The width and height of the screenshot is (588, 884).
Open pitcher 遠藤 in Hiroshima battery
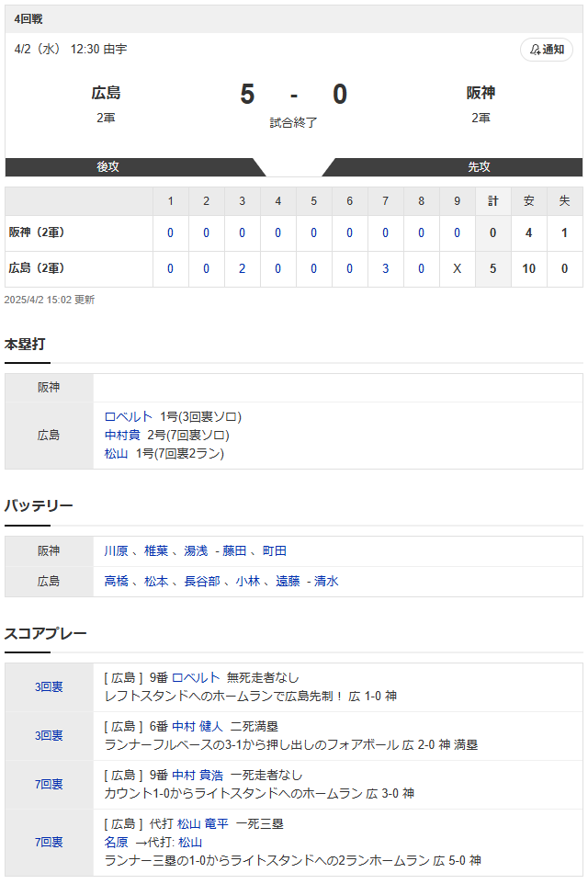tap(288, 582)
